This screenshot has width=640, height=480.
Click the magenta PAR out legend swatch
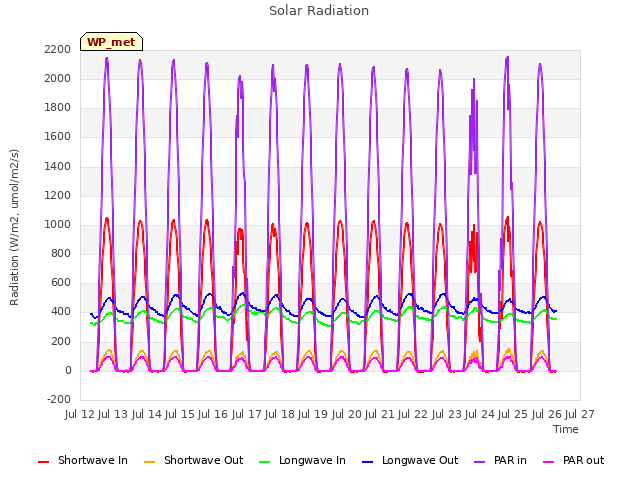tap(548, 462)
